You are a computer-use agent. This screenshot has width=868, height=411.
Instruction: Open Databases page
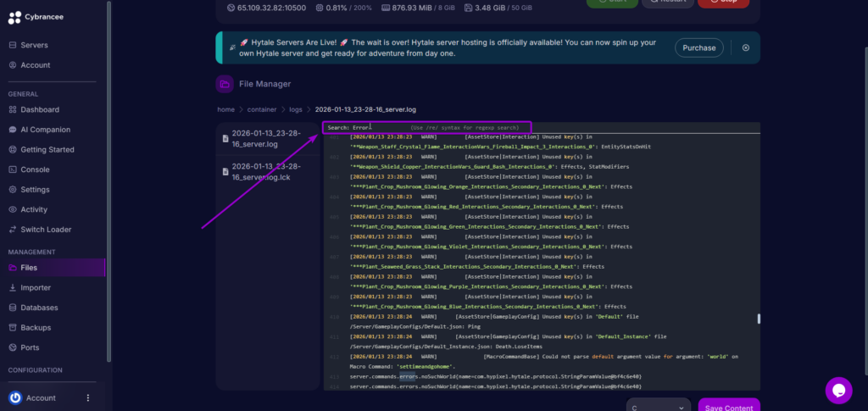pos(39,308)
